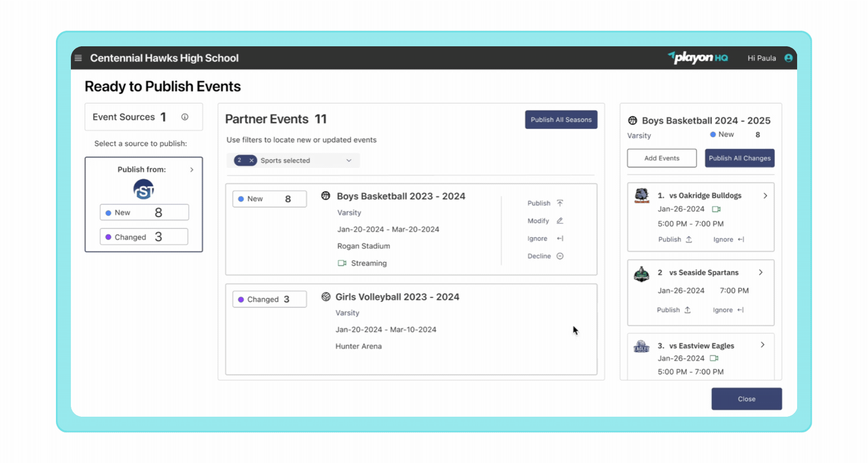Select the New 8 filter in source panel
Viewport: 868px width, 463px height.
[x=144, y=213]
